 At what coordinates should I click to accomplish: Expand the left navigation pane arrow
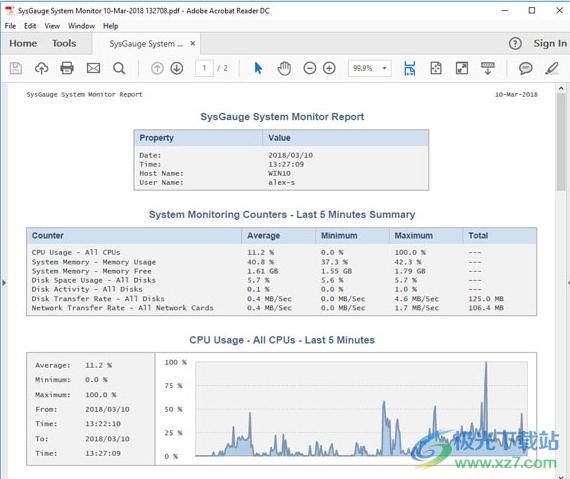click(4, 282)
